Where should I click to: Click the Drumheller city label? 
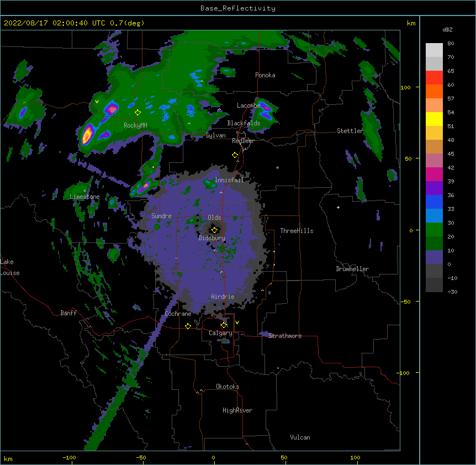[x=352, y=269]
